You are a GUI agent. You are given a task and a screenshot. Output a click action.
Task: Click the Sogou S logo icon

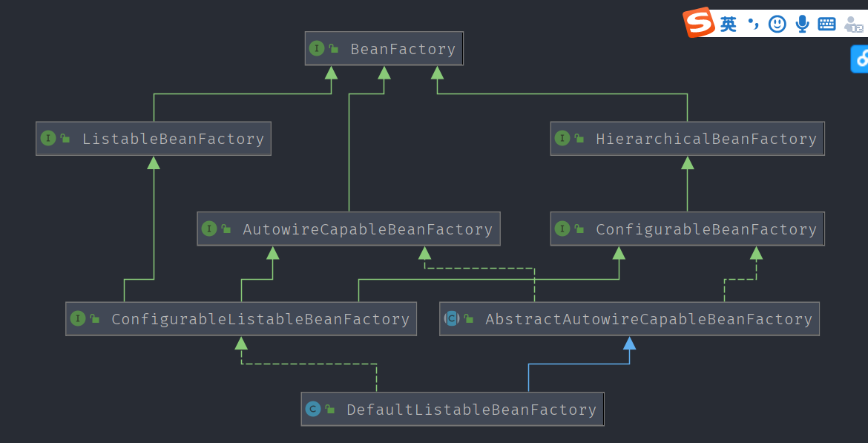698,22
